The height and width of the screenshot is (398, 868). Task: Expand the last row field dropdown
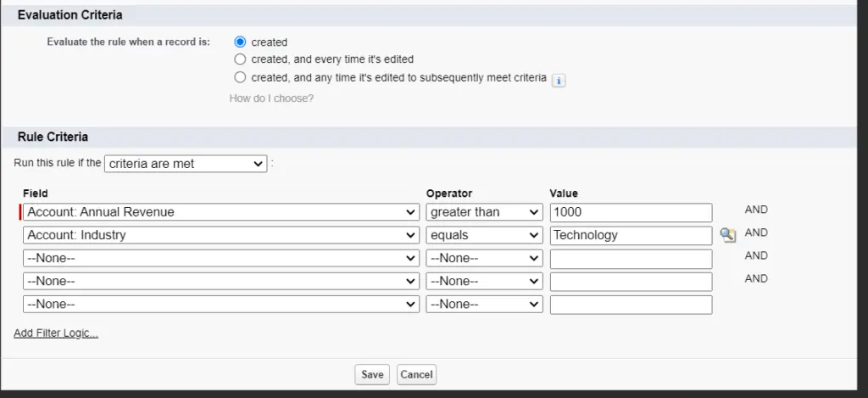[220, 304]
